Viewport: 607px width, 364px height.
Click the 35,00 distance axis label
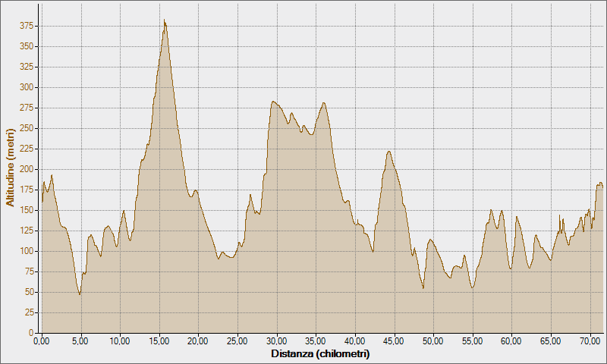coord(316,341)
